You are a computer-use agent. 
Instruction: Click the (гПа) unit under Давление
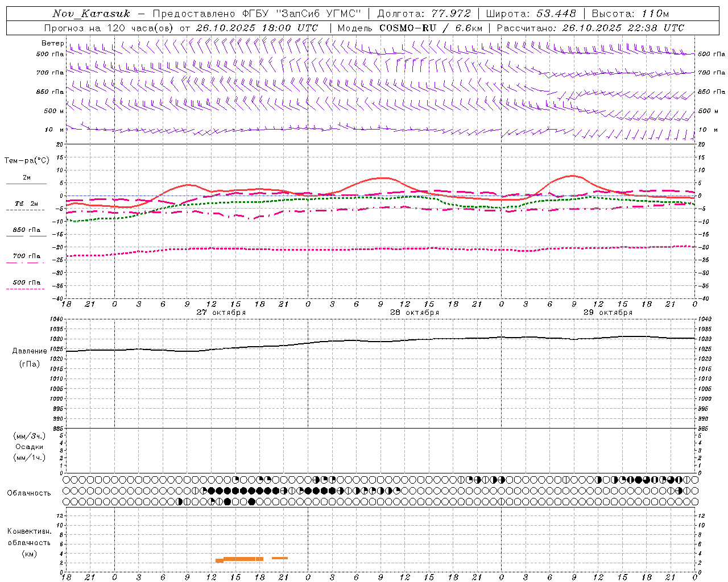pos(30,364)
